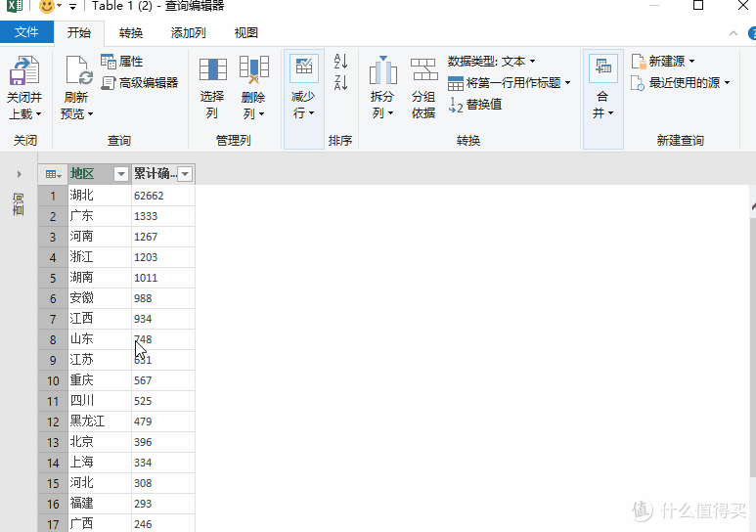Open the 累计确诊 column filter dropdown
The height and width of the screenshot is (532, 756).
(185, 174)
